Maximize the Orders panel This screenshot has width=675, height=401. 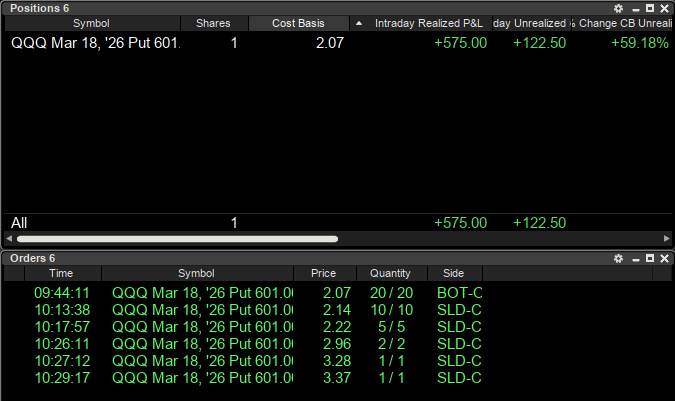(x=650, y=258)
